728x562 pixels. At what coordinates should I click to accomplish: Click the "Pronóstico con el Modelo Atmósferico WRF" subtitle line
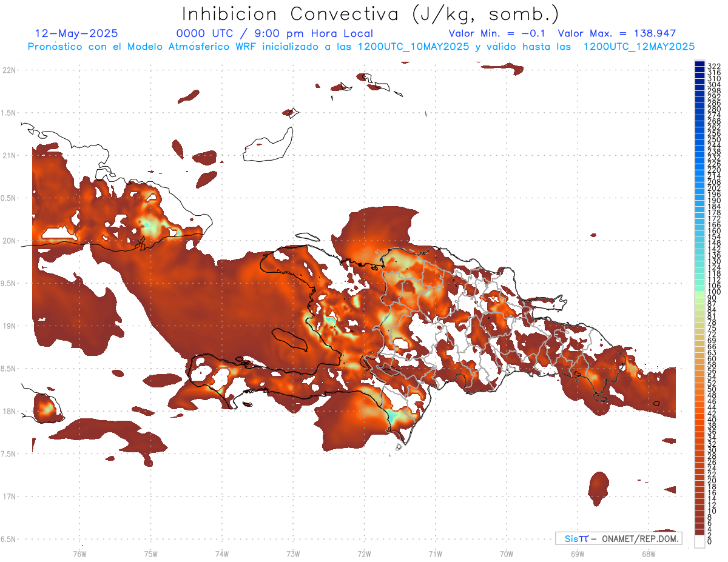361,46
